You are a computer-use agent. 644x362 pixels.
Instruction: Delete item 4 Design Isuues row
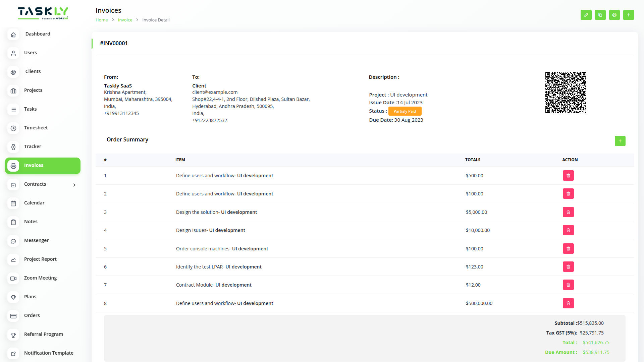(568, 230)
